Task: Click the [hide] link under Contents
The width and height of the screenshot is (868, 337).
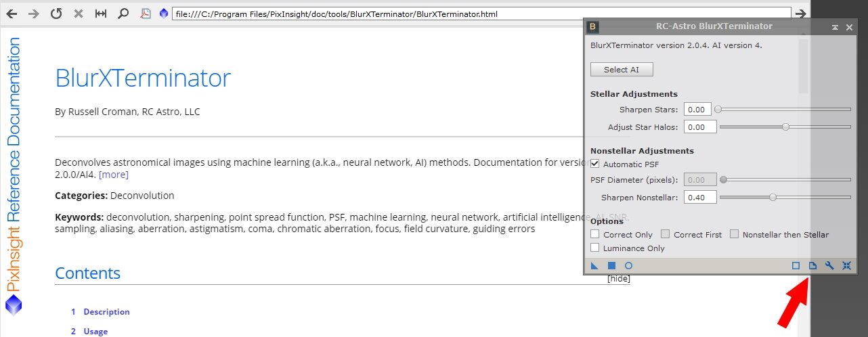Action: point(619,278)
